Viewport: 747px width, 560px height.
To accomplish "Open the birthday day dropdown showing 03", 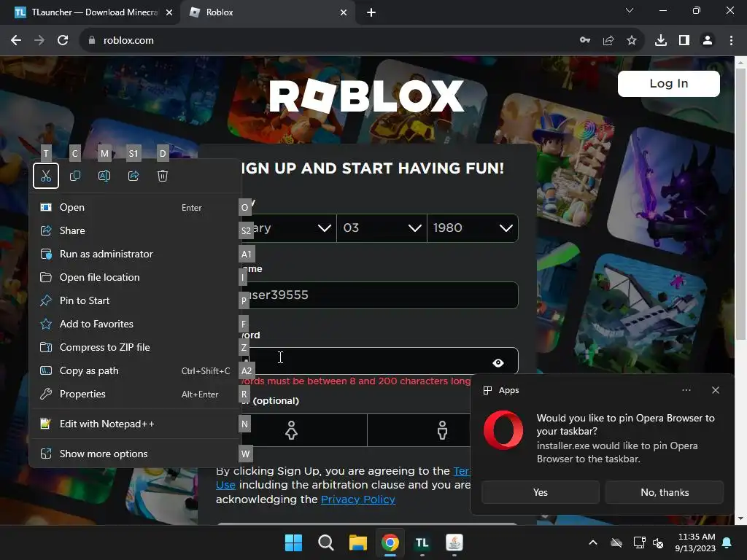I will (x=382, y=228).
